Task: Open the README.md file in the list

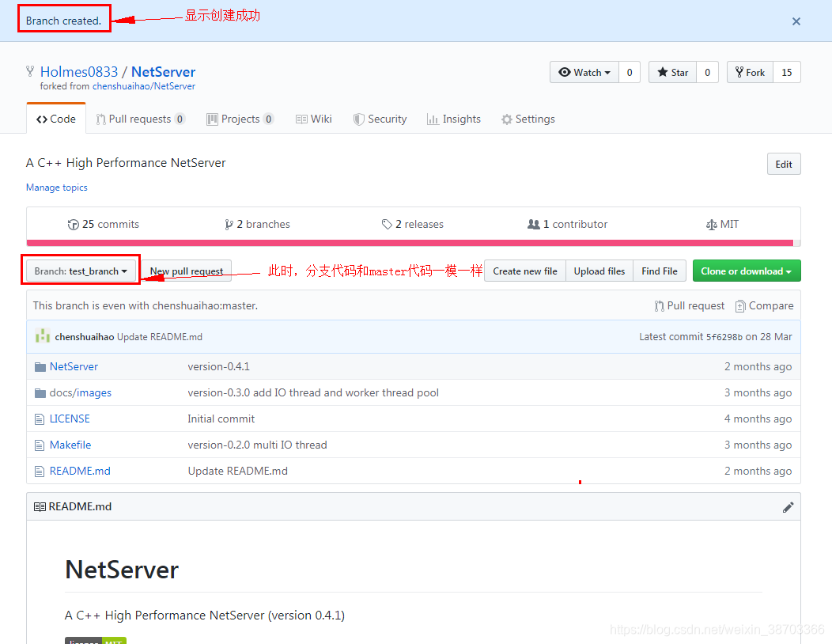Action: tap(80, 471)
